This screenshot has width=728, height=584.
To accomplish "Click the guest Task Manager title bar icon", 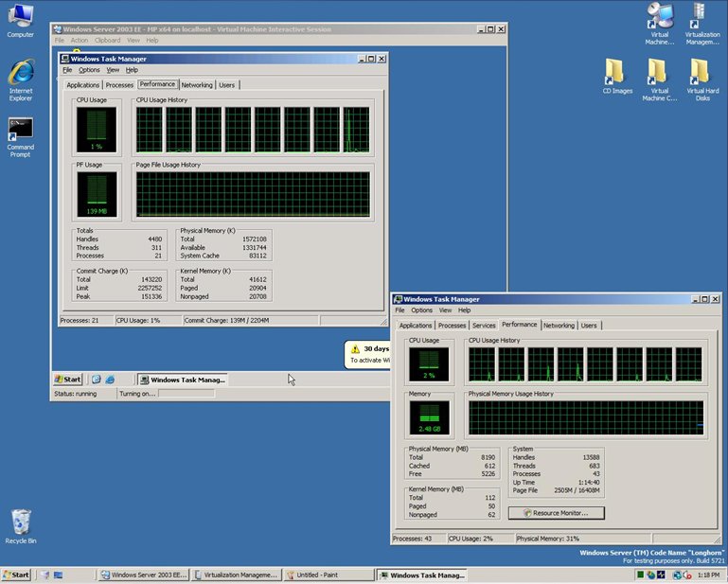I will coord(65,59).
